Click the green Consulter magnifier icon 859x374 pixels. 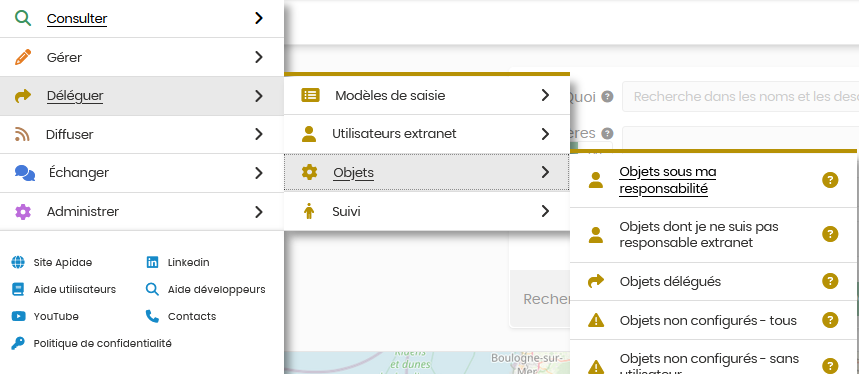click(23, 19)
